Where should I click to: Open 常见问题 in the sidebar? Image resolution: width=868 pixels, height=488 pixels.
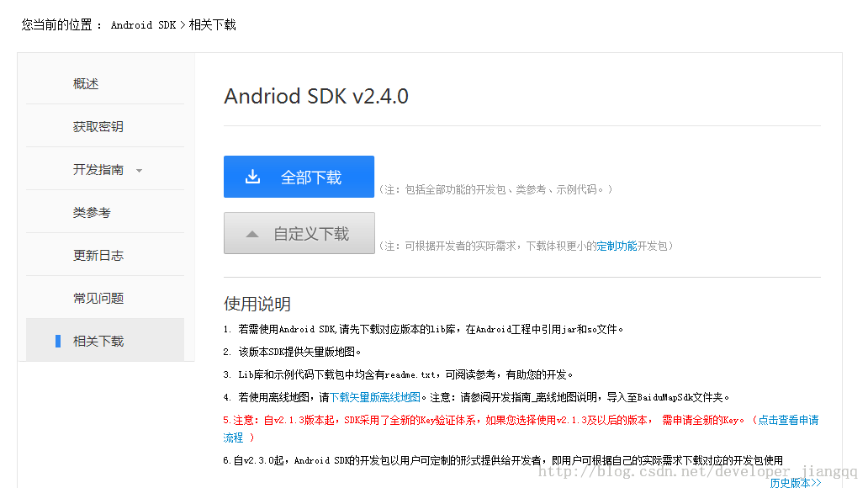(x=98, y=299)
